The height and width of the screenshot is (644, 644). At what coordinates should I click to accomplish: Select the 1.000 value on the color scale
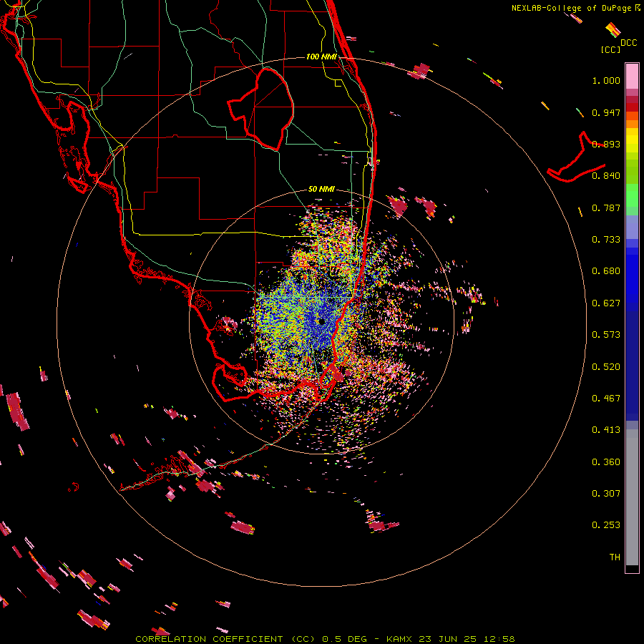[x=606, y=80]
